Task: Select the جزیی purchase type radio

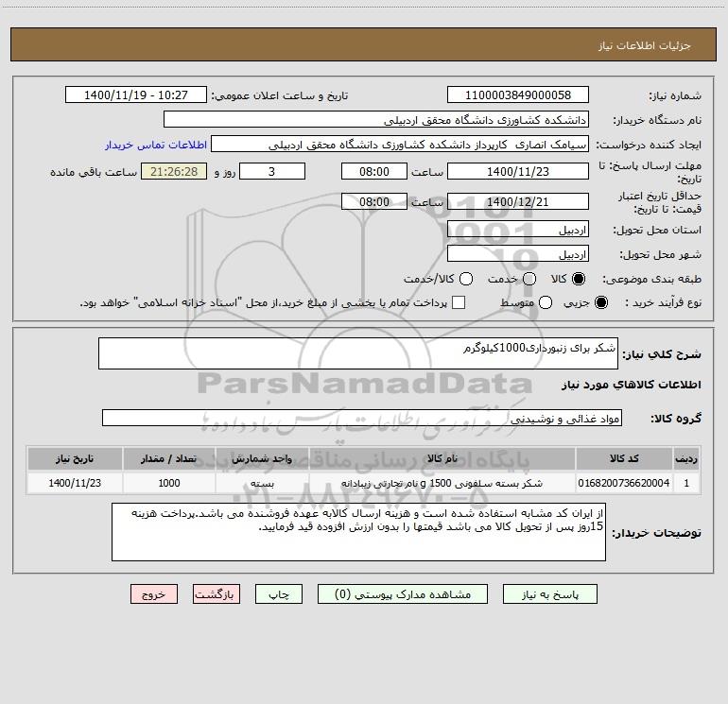Action: [600, 302]
